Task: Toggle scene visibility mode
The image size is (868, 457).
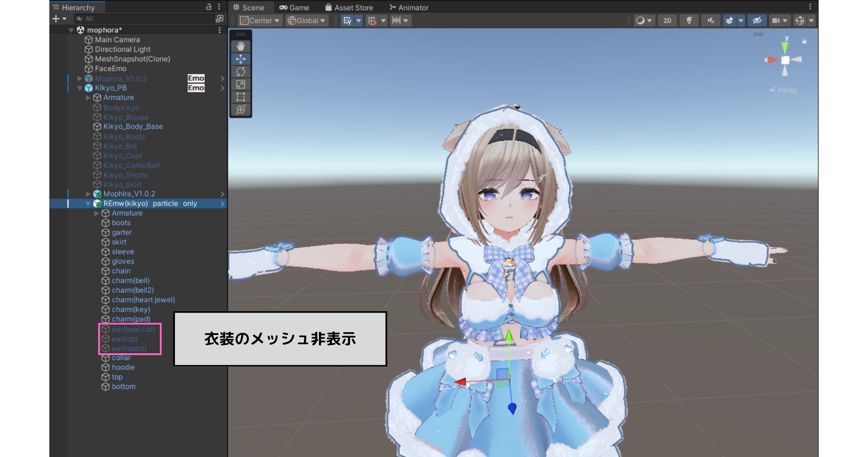Action: (756, 20)
